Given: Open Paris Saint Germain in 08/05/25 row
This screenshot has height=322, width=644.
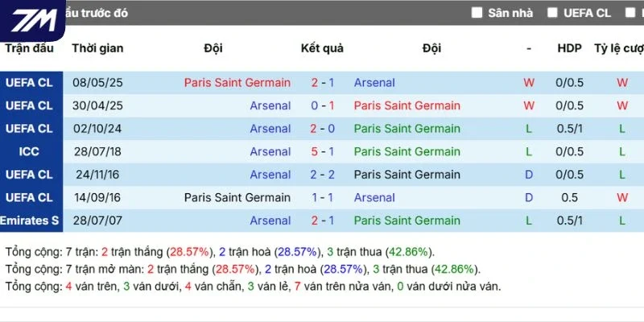Looking at the screenshot, I should [x=237, y=83].
